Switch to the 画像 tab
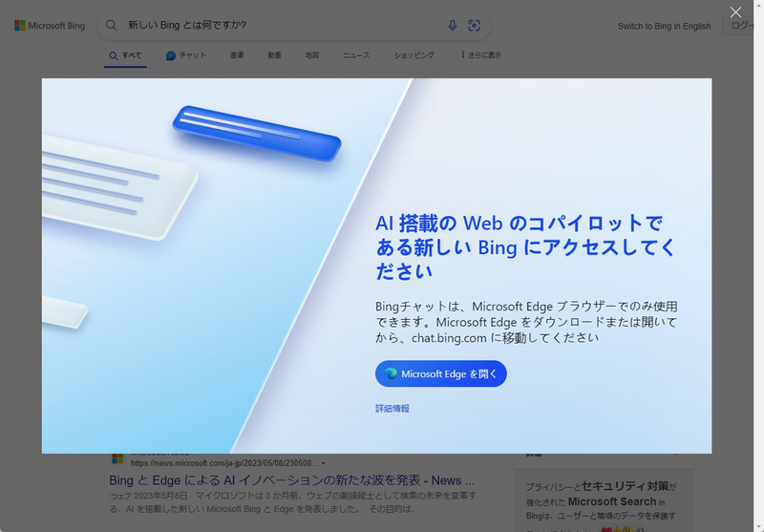Screen dimensions: 764x532 coord(237,55)
